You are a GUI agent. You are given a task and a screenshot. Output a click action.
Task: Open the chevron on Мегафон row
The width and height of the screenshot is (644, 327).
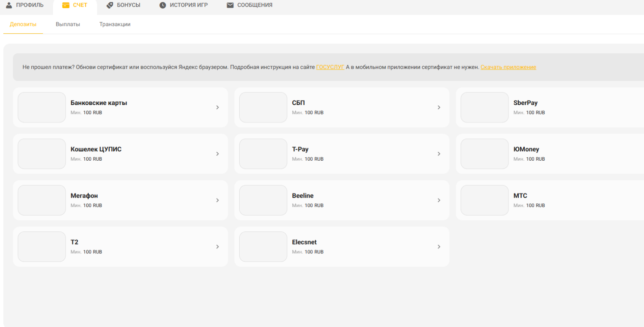pos(218,200)
